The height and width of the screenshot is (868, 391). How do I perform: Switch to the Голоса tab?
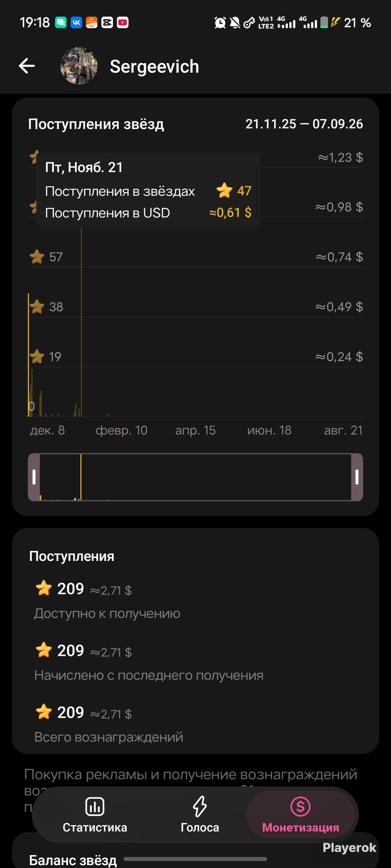click(x=200, y=814)
